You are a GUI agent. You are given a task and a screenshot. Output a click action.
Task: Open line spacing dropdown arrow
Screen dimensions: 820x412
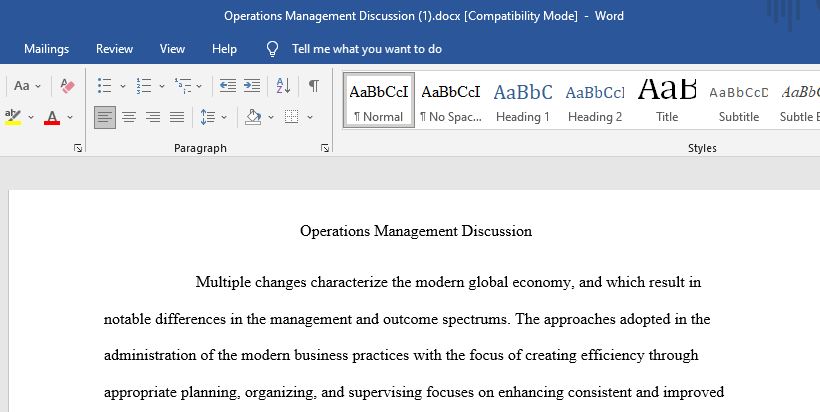coord(224,117)
